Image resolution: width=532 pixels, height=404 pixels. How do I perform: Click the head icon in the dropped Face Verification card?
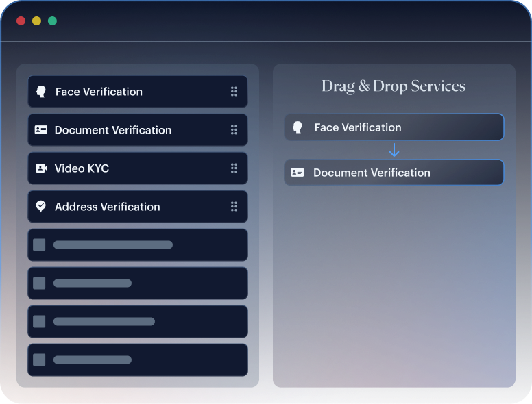[x=298, y=127]
